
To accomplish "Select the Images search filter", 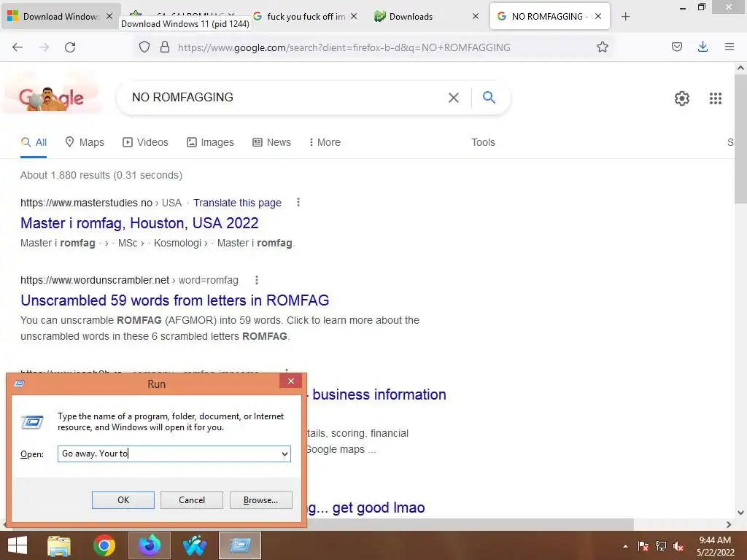I will pos(210,142).
